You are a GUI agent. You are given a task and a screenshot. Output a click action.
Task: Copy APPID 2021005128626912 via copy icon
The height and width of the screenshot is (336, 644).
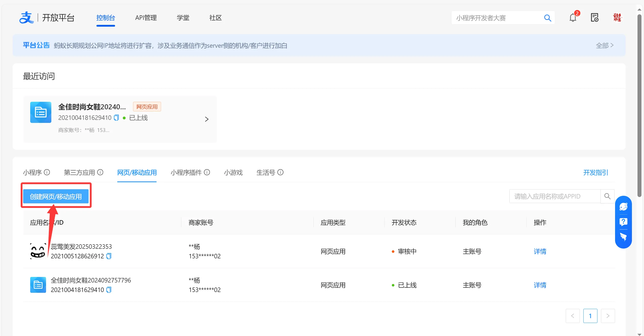(x=109, y=256)
